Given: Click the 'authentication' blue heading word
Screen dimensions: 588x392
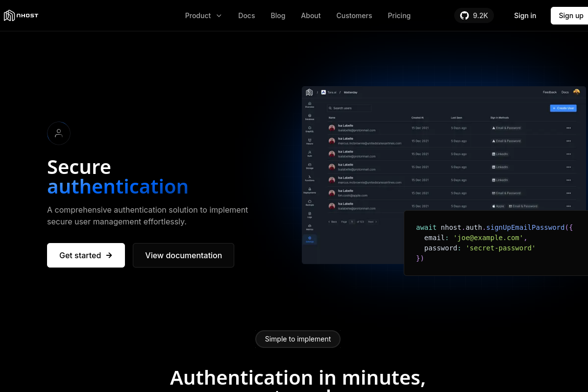Looking at the screenshot, I should 118,187.
